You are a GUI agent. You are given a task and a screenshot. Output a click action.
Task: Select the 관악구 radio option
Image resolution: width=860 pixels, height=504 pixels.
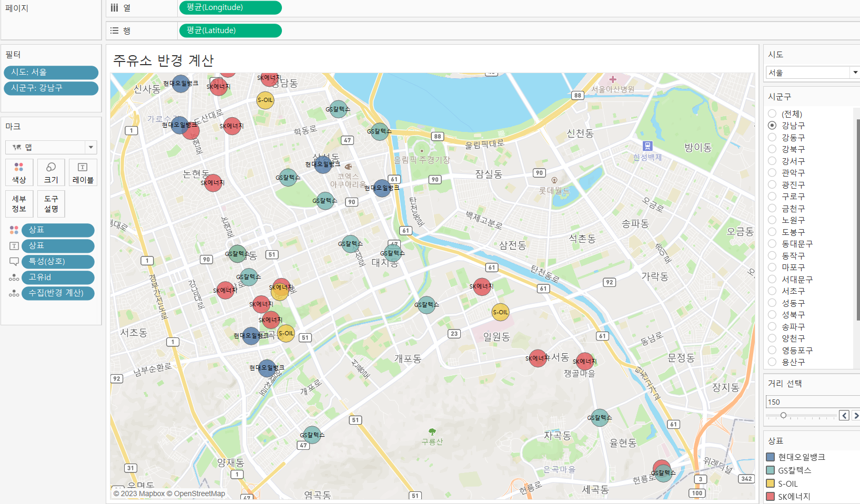tap(772, 172)
